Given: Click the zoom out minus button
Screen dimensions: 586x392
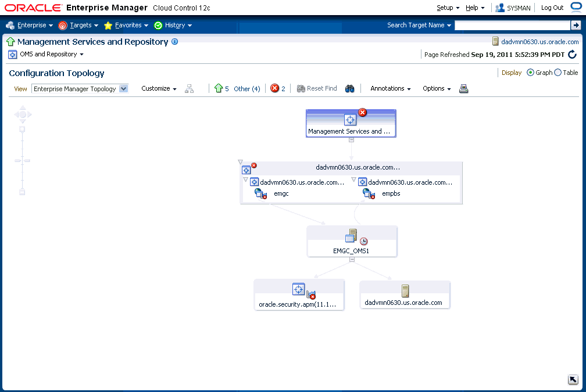Looking at the screenshot, I should pyautogui.click(x=23, y=192).
